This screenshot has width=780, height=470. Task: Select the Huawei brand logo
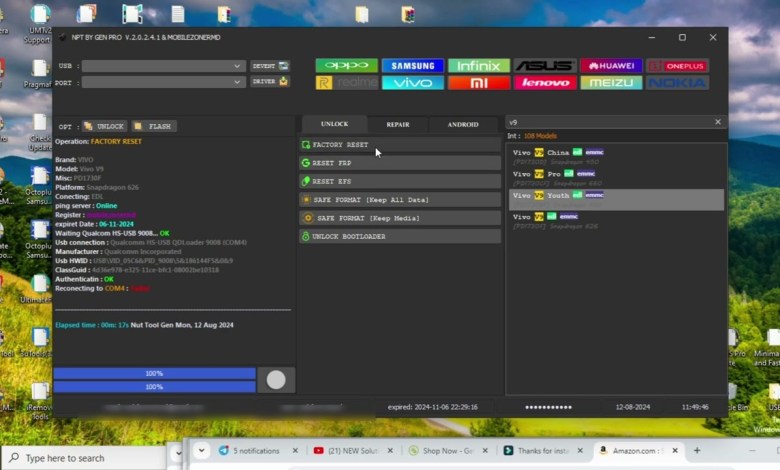[611, 66]
